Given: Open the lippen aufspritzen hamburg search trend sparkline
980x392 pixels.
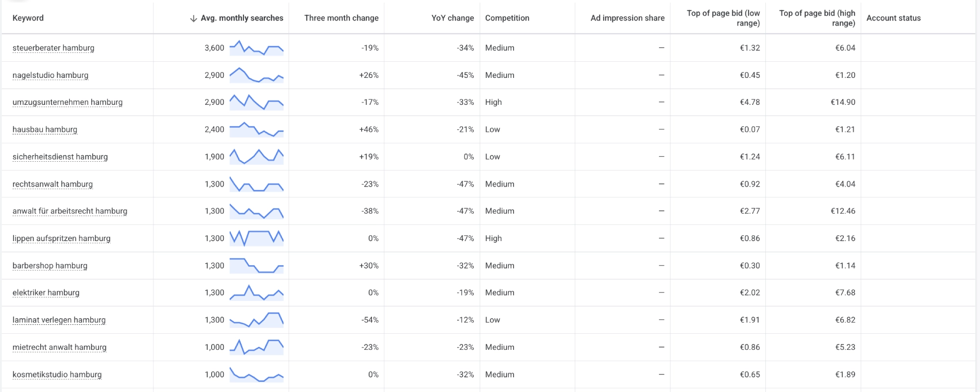Looking at the screenshot, I should [257, 238].
